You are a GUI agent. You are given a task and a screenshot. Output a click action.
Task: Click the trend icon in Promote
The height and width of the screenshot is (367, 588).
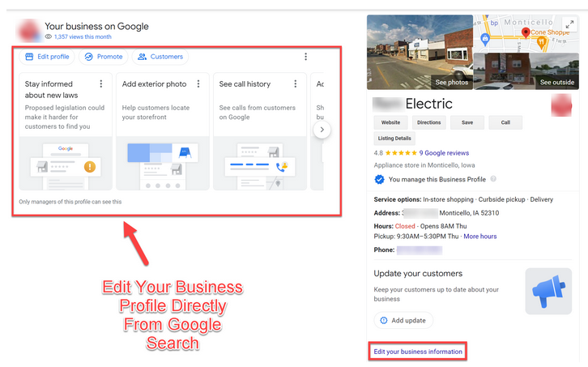[x=88, y=57]
